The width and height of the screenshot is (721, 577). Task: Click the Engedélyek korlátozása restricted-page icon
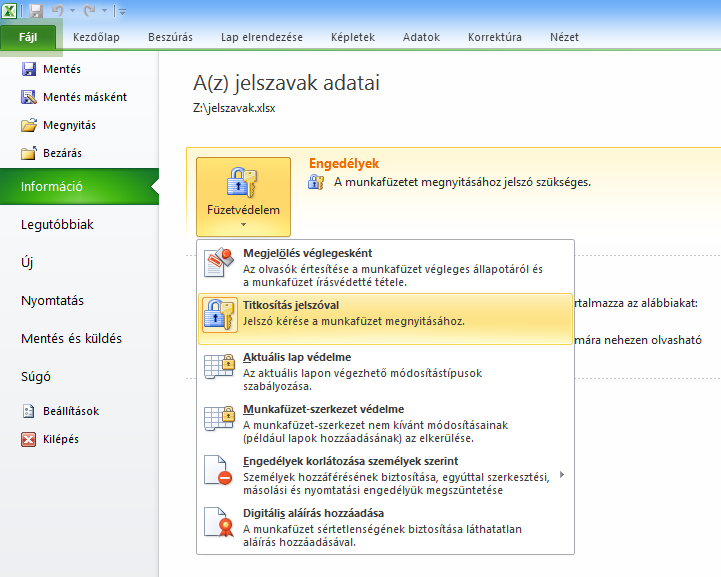coord(218,470)
